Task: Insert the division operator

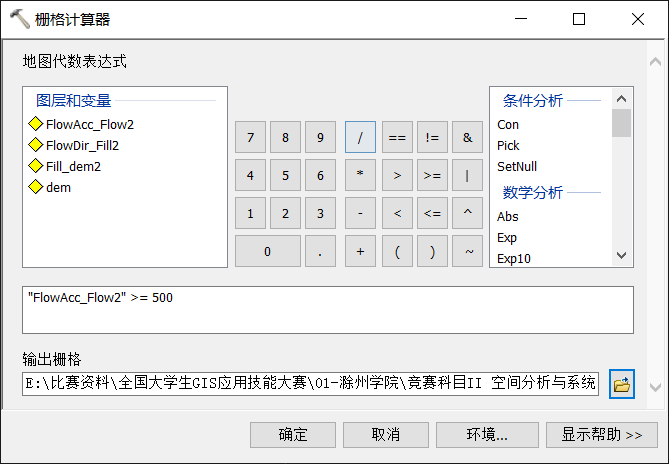Action: coord(361,137)
